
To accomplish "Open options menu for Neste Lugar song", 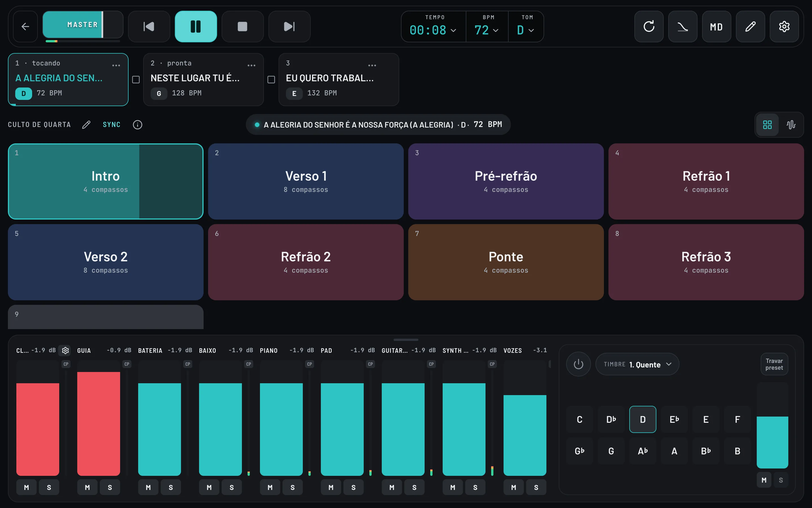I will point(251,65).
